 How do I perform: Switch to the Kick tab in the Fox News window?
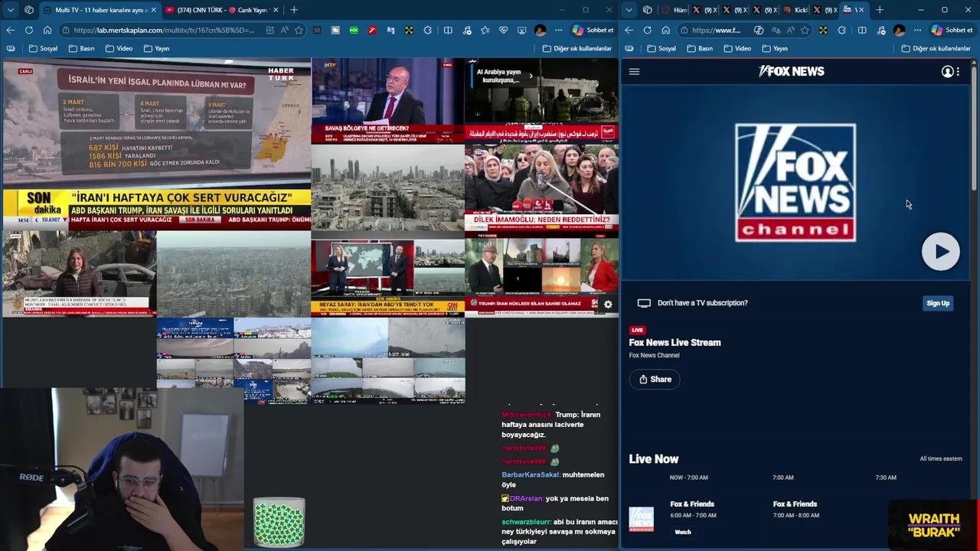[796, 10]
